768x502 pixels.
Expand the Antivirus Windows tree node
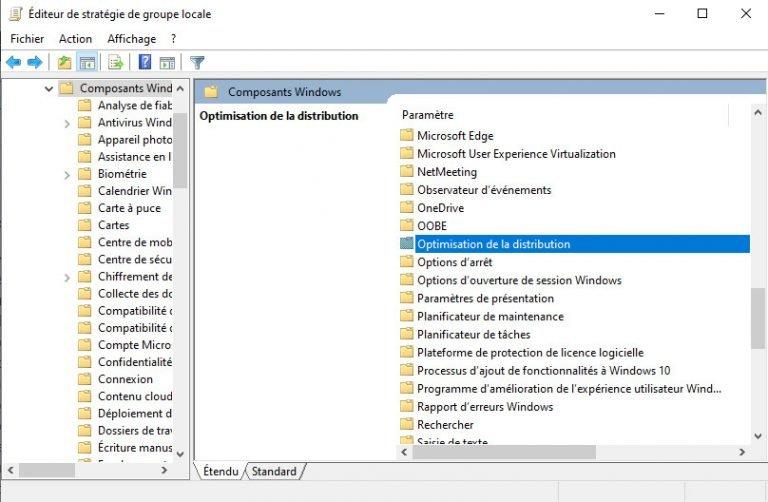point(67,123)
